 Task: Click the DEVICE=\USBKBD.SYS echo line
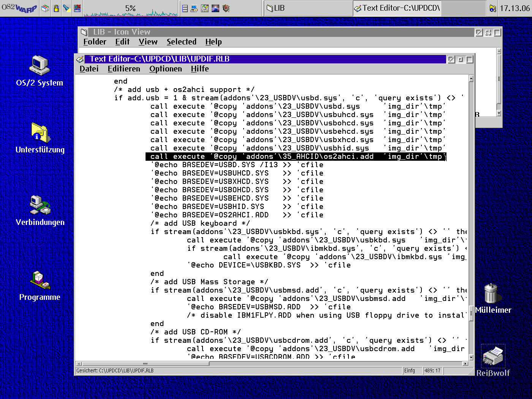click(269, 265)
